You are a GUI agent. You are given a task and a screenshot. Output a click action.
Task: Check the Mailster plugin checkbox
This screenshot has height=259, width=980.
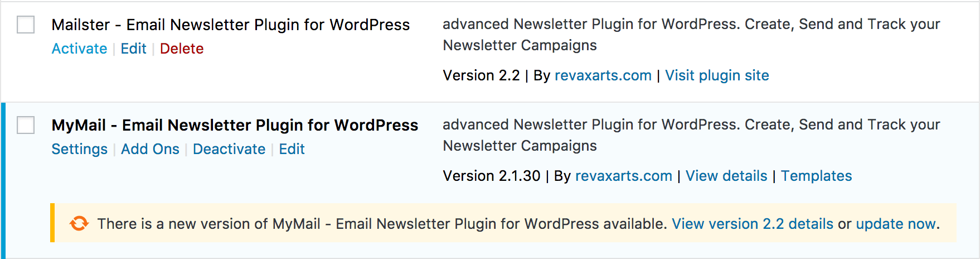26,25
